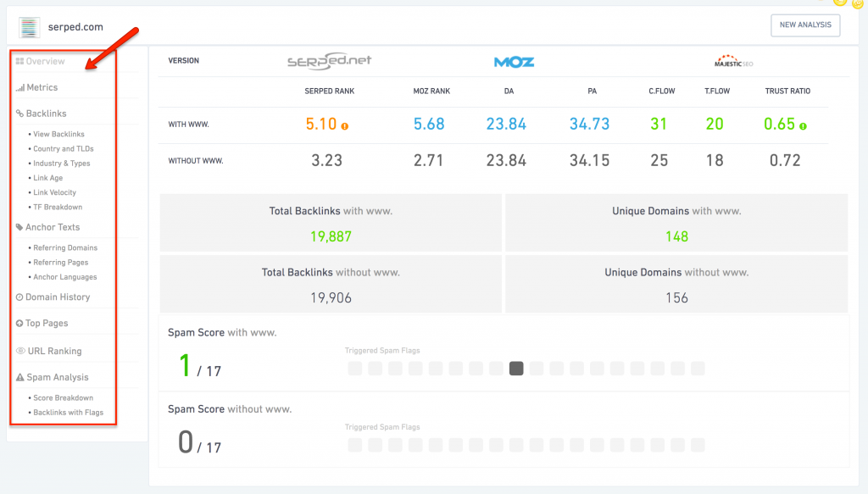Click the Domain History clock icon

(x=19, y=297)
